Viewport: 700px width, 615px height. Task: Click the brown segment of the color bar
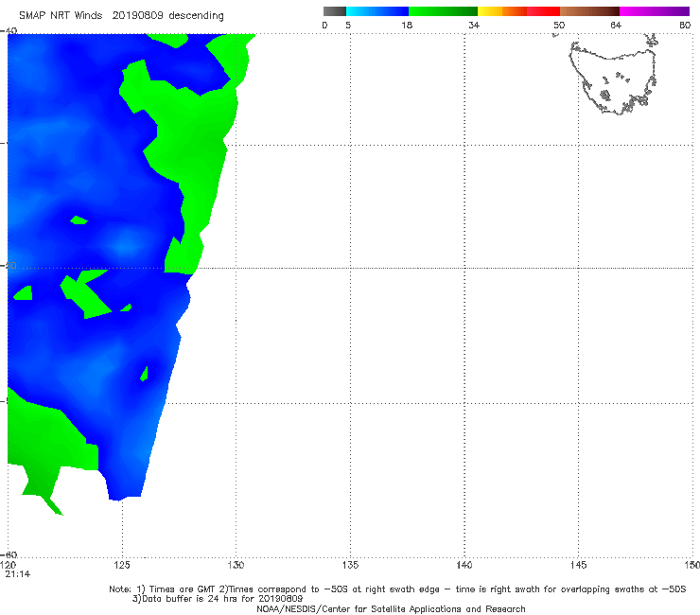[x=589, y=11]
